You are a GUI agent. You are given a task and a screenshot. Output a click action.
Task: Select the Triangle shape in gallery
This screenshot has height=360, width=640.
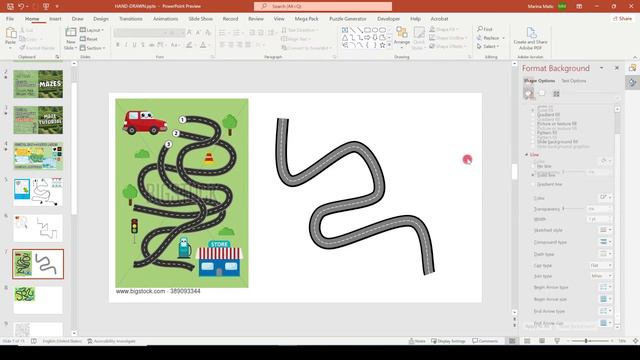(x=345, y=38)
